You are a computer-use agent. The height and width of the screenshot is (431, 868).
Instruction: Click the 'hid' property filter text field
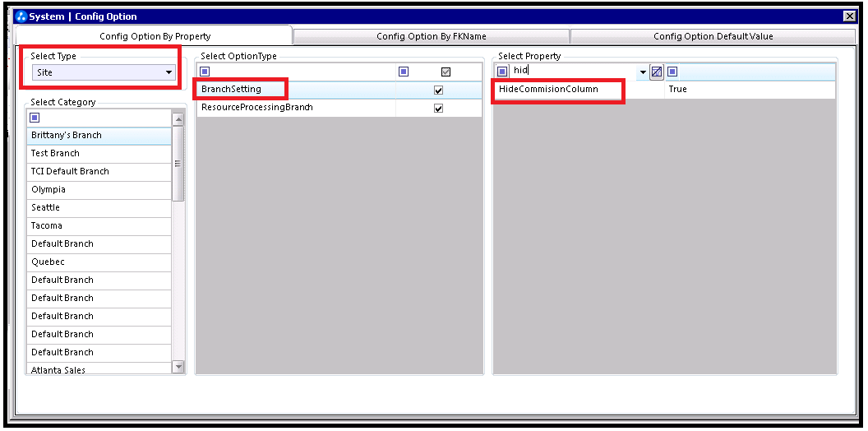(x=574, y=72)
